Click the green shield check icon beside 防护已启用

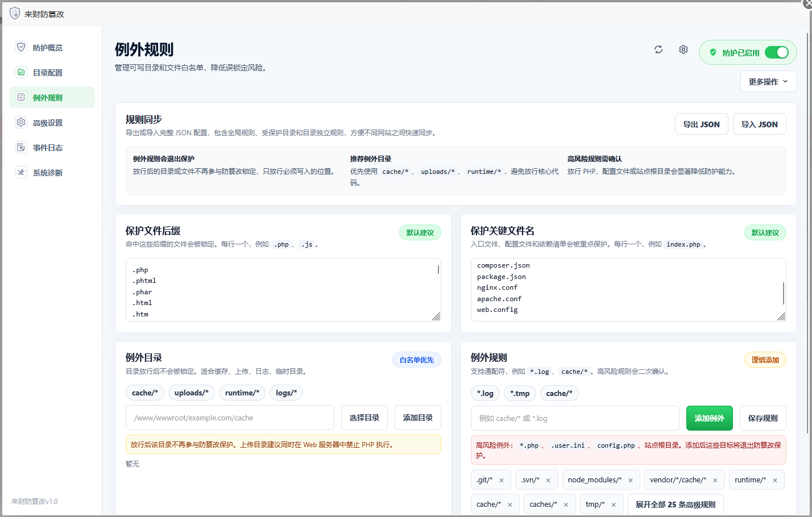tap(713, 52)
